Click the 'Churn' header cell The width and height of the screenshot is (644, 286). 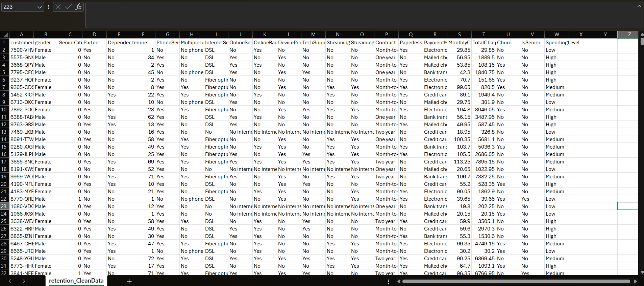coord(508,43)
